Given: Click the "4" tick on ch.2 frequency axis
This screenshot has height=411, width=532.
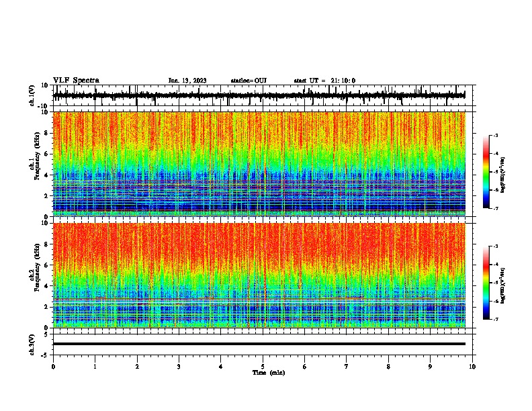Looking at the screenshot, I should click(46, 286).
